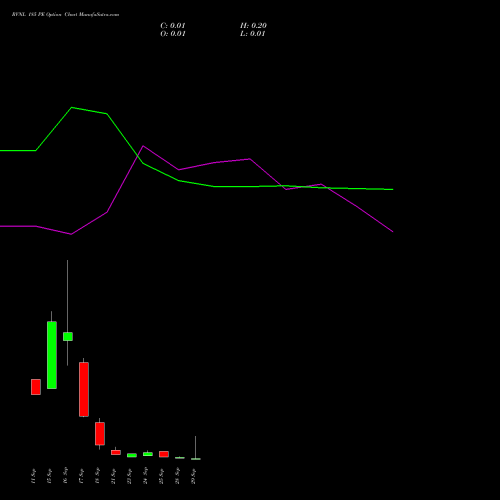The height and width of the screenshot is (500, 500).
Task: Click the red candle above 11 Sep
Action: pyautogui.click(x=36, y=387)
